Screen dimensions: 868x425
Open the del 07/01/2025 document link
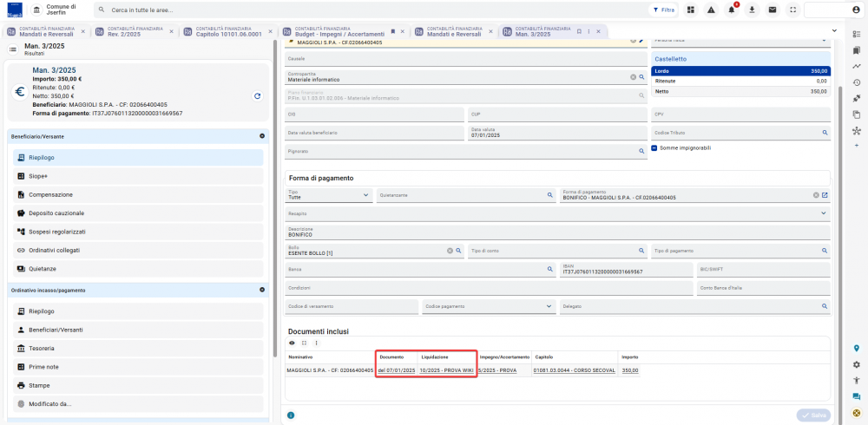[397, 370]
